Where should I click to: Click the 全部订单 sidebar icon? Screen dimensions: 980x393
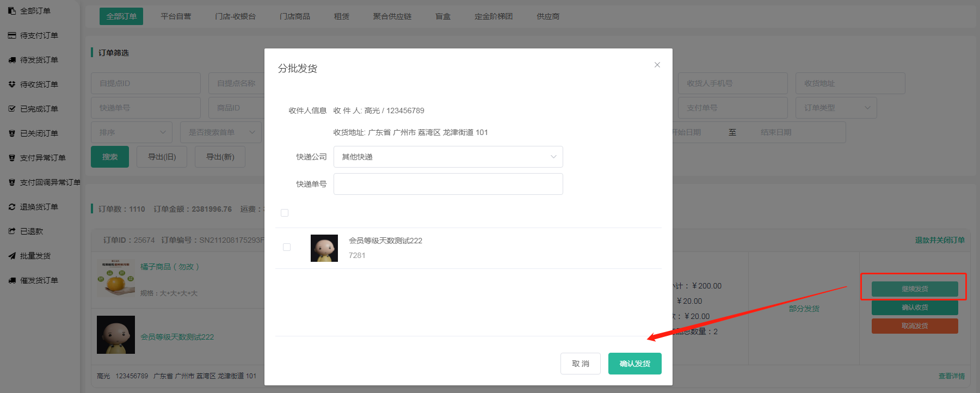(x=12, y=11)
